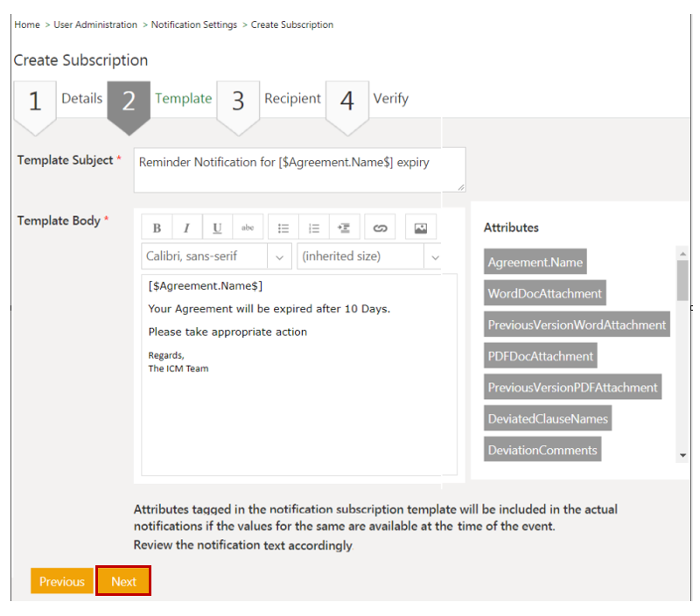Insert an image into template body
Viewport: 700px width, 616px height.
tap(421, 228)
